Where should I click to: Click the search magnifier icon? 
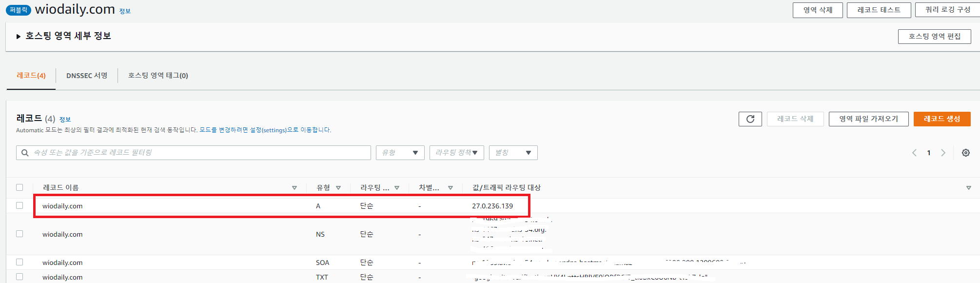coord(25,153)
